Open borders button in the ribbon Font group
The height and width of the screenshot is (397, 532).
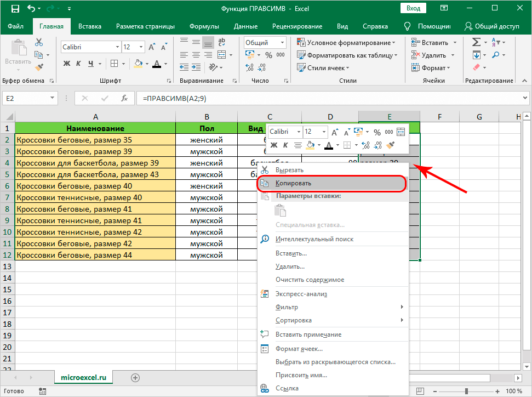coord(115,64)
